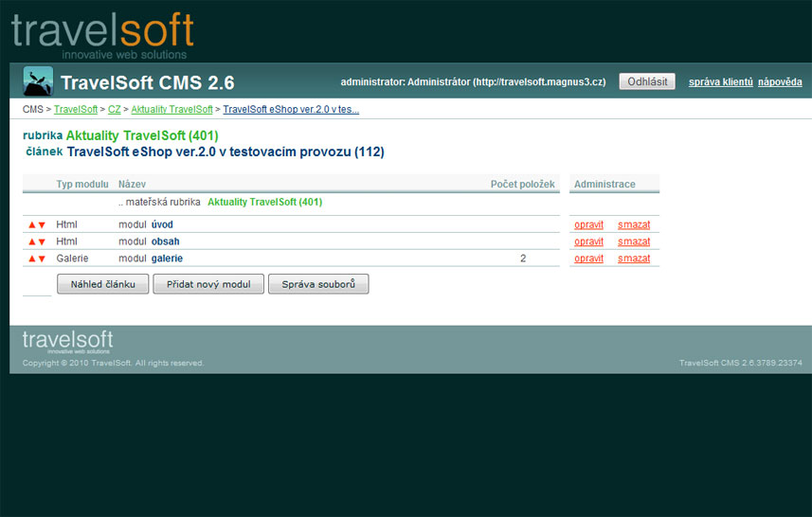
Task: Click smazat for galerie module
Action: (x=634, y=258)
